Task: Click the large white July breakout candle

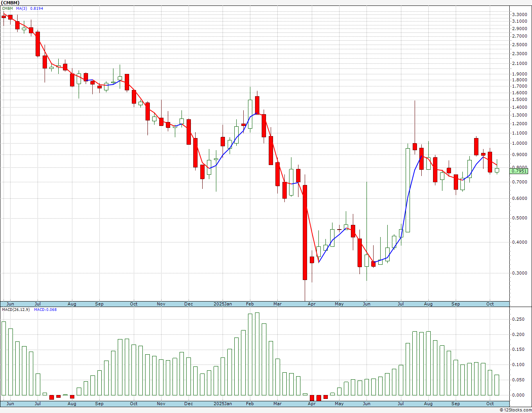Action: [x=408, y=190]
